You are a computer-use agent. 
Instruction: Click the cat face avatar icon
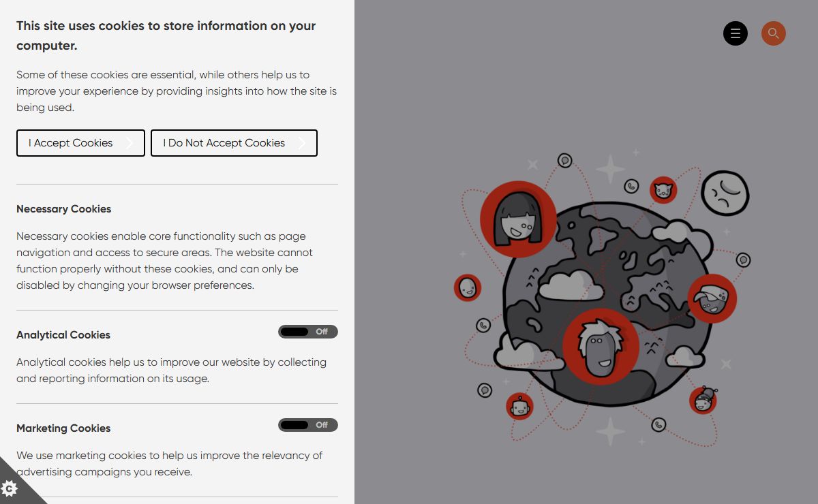tap(663, 190)
